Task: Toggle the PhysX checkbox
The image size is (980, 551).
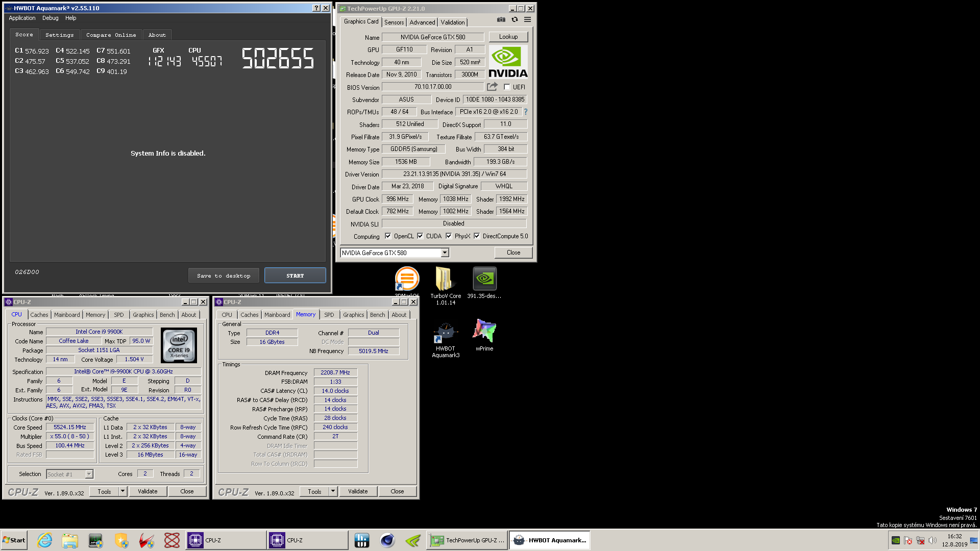Action: (x=449, y=236)
